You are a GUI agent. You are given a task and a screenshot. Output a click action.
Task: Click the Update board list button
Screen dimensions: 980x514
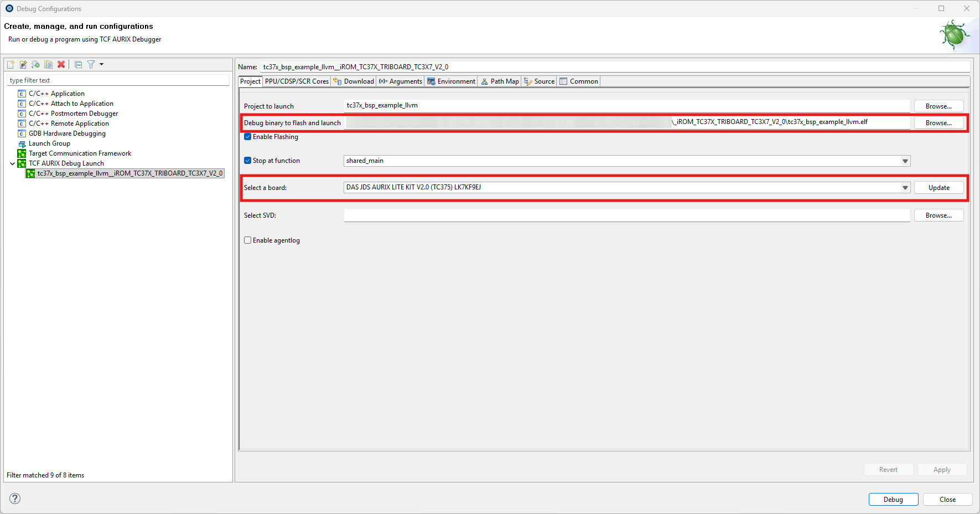[938, 188]
